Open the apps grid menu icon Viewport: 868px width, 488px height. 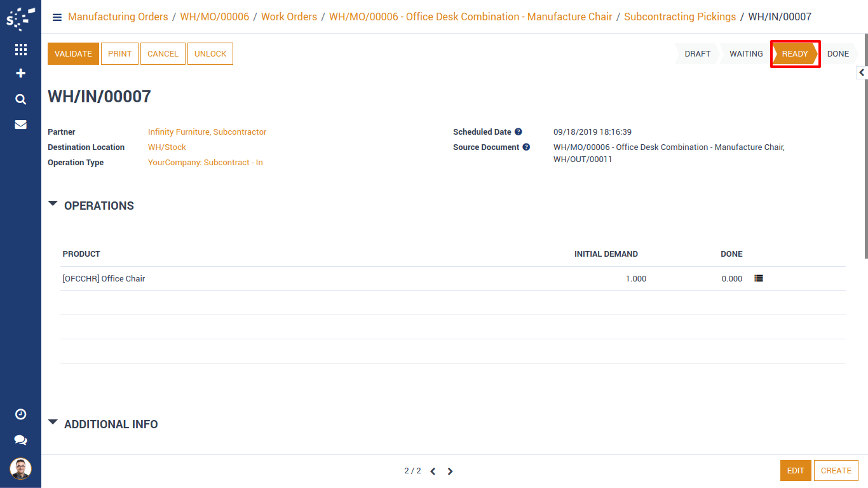tap(20, 50)
